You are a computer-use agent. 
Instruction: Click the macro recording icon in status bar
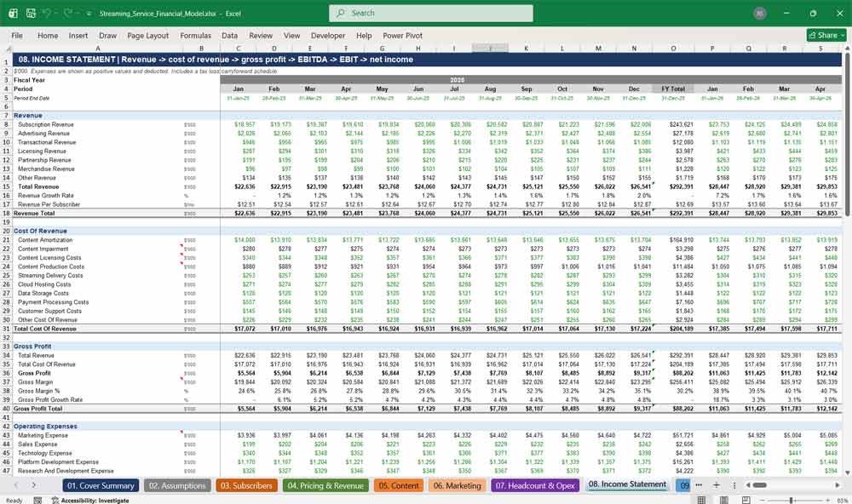(x=37, y=501)
